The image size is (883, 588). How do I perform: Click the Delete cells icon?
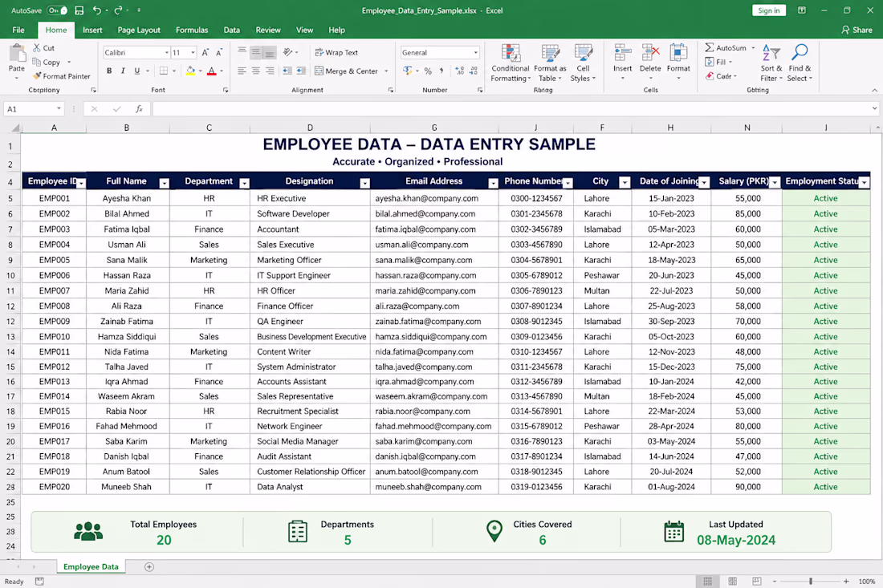coord(650,53)
